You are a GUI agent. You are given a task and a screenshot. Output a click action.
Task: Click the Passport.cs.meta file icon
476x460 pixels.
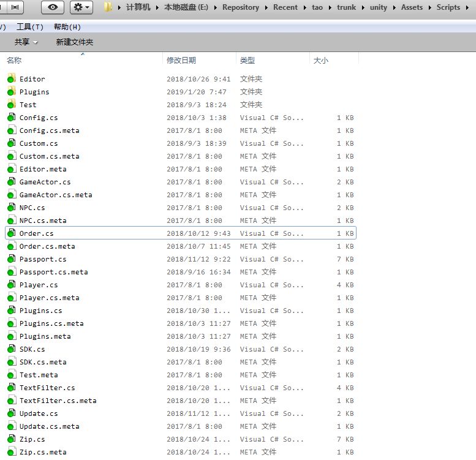coord(11,271)
